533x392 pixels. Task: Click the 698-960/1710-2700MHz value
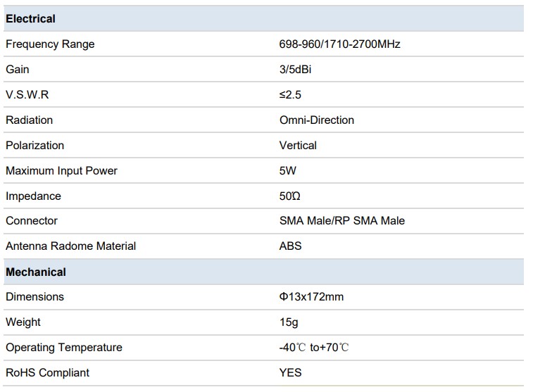(x=339, y=44)
